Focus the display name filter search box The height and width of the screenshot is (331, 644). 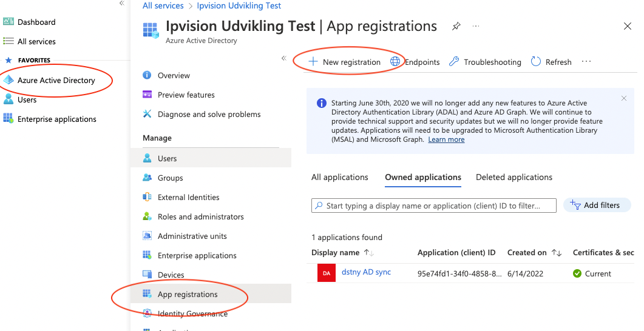(x=434, y=206)
